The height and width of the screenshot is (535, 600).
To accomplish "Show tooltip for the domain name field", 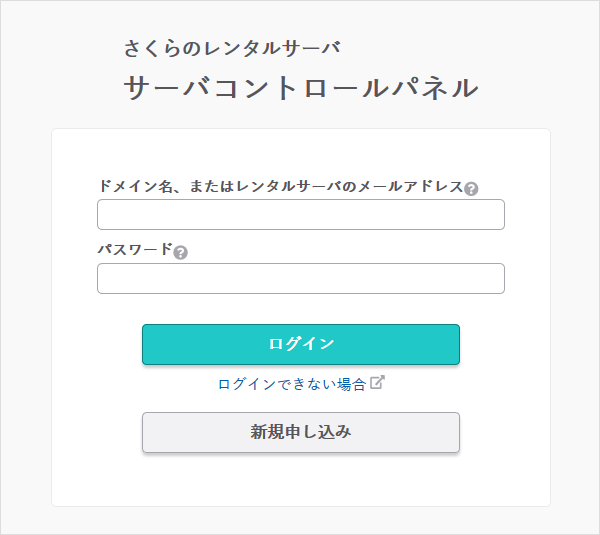I will tap(471, 188).
